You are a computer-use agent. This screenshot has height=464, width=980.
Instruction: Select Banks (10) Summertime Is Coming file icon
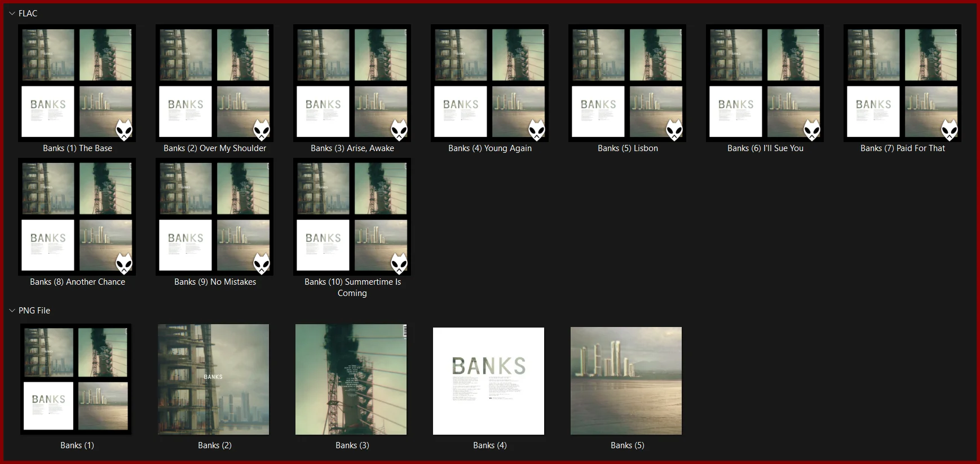pos(352,216)
